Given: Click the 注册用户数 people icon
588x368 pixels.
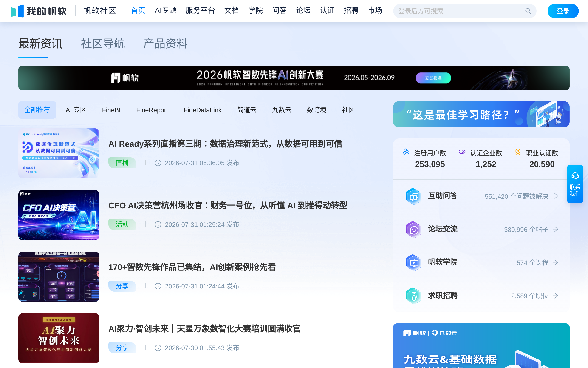Looking at the screenshot, I should [x=406, y=152].
